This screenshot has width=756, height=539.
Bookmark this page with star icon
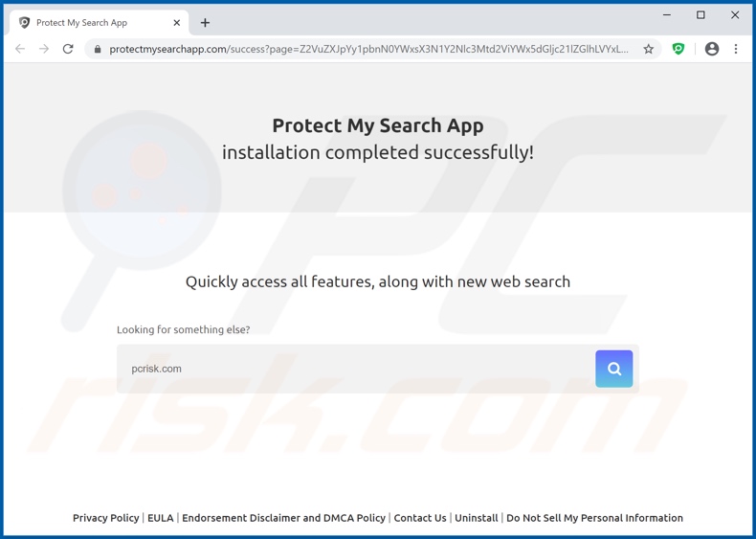click(x=648, y=49)
